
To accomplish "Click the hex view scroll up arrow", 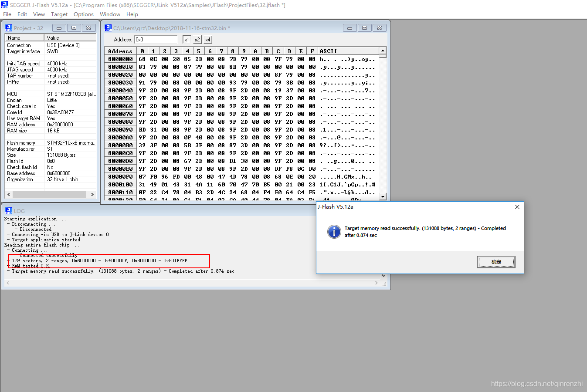I will point(383,51).
